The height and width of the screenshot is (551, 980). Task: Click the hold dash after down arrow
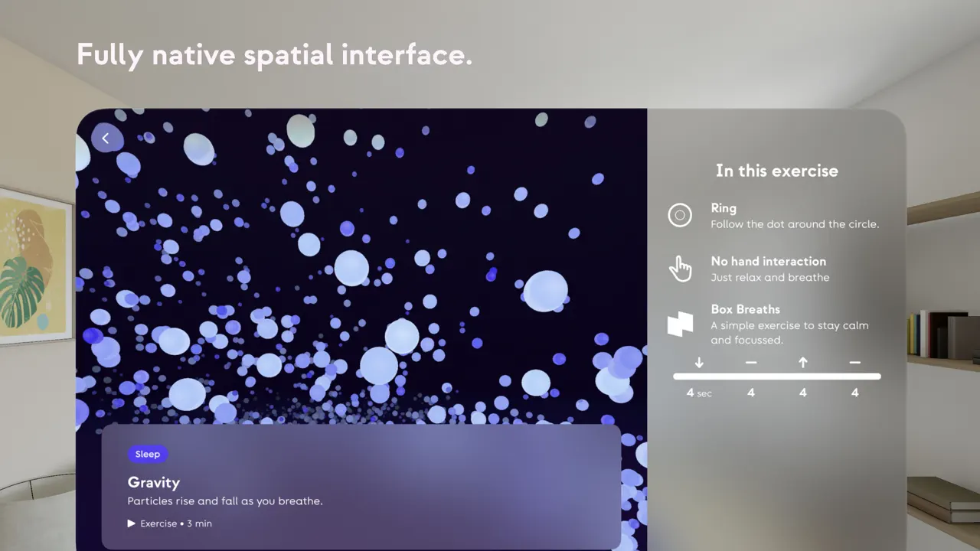751,362
